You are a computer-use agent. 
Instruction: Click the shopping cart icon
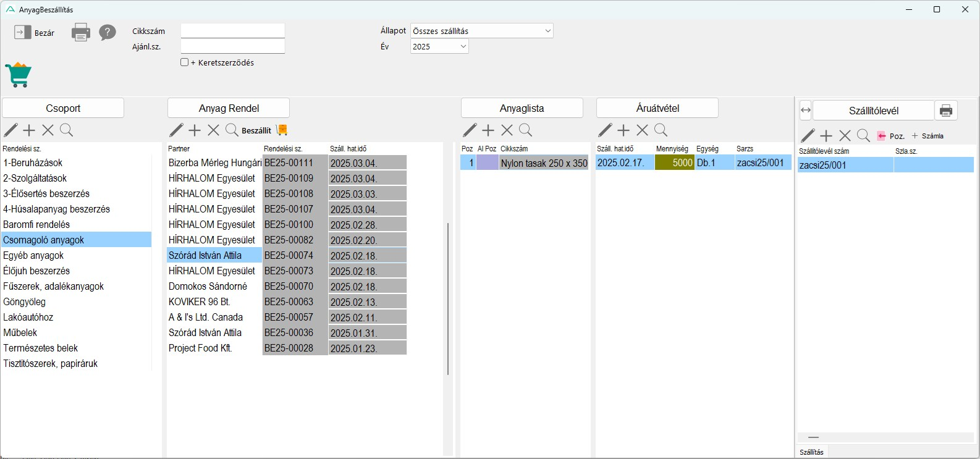(19, 75)
